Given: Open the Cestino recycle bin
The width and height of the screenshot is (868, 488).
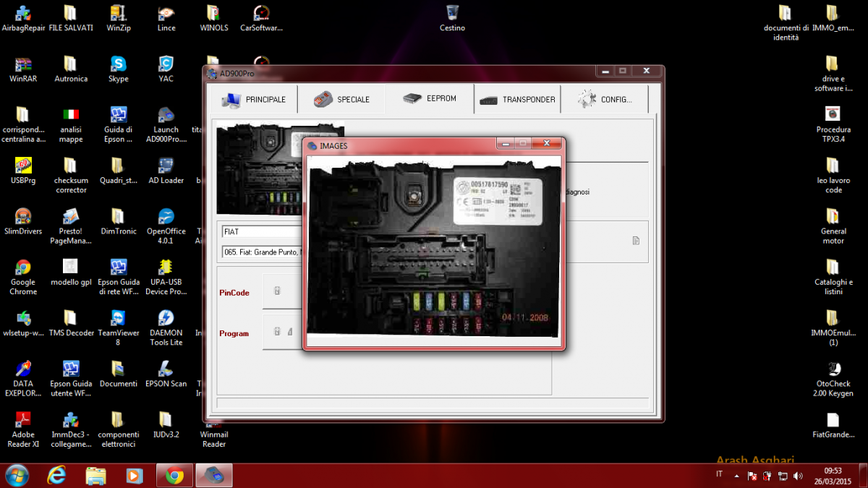Looking at the screenshot, I should [x=452, y=19].
